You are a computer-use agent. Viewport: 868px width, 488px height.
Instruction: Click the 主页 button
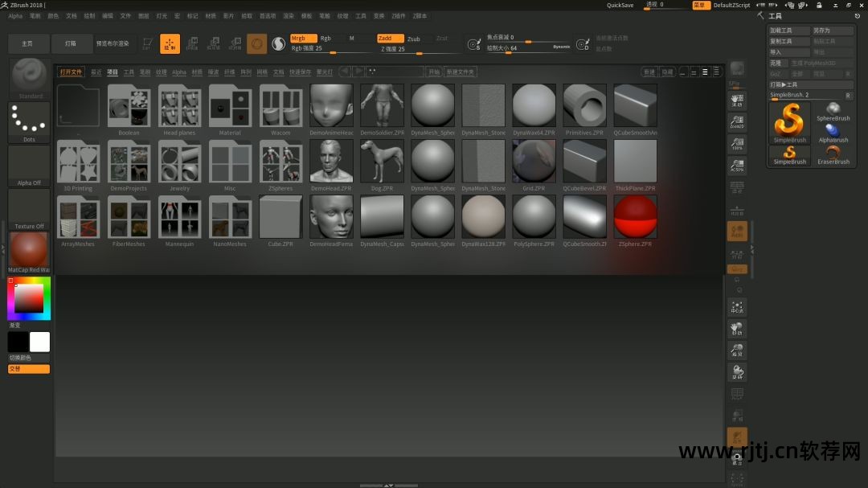point(27,43)
